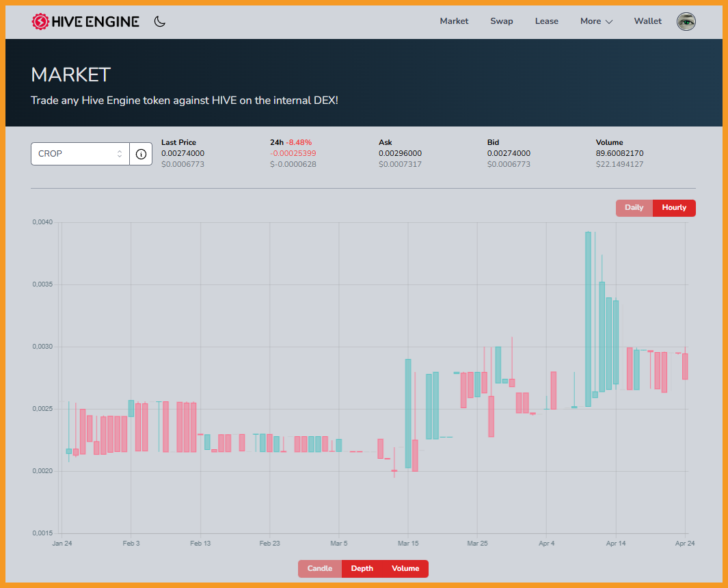This screenshot has height=588, width=728.
Task: Select the Candle chart tab
Action: pyautogui.click(x=320, y=568)
